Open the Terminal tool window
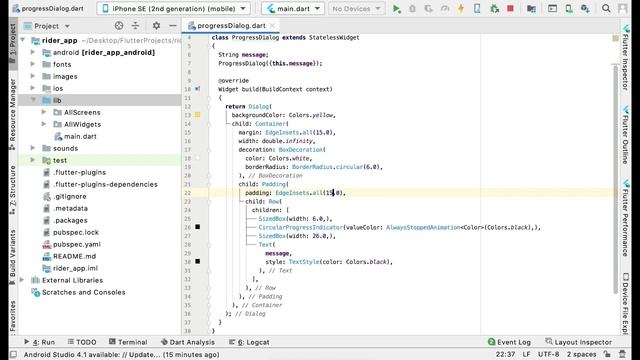 128,342
